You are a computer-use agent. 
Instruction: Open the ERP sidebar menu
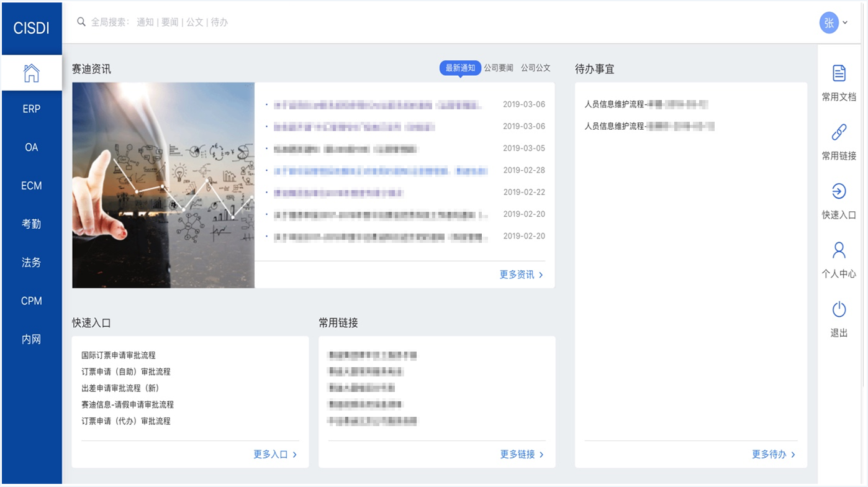(x=31, y=109)
